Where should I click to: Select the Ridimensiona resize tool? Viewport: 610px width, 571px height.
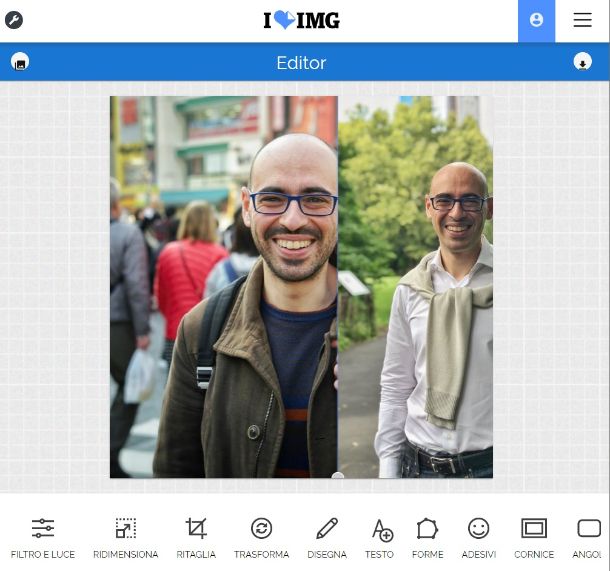coord(126,538)
